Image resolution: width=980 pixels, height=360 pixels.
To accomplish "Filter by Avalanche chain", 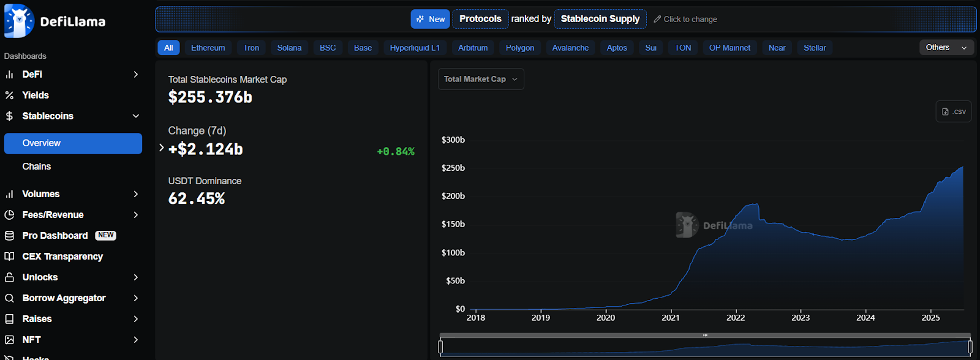I will (x=570, y=48).
